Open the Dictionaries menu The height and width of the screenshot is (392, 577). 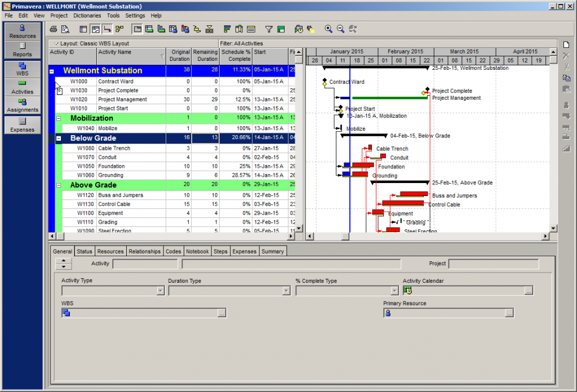coord(87,16)
